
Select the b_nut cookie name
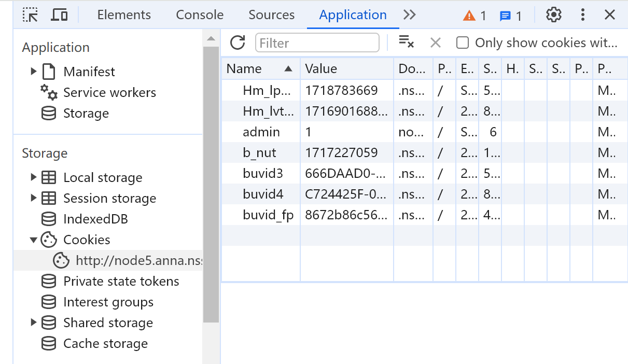259,152
